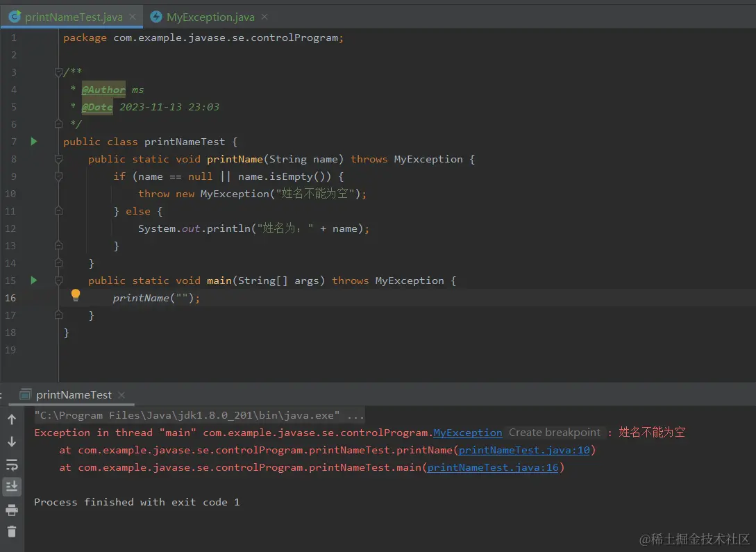Screen dimensions: 756x552
Task: Open the MyException.java editor tab
Action: pyautogui.click(x=210, y=17)
